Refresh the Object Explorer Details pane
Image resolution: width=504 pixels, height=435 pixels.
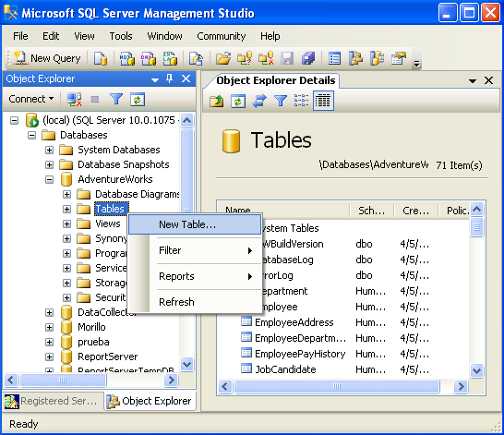point(238,101)
